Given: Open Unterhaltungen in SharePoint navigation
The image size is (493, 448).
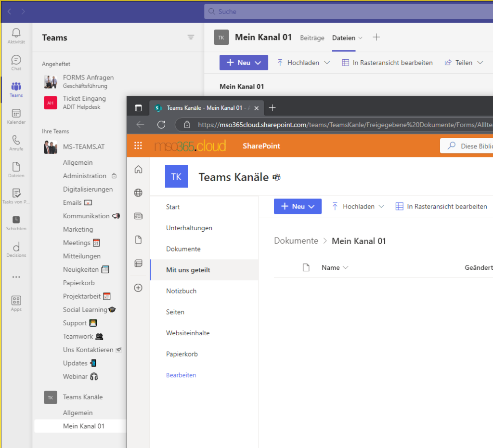Looking at the screenshot, I should pyautogui.click(x=189, y=228).
